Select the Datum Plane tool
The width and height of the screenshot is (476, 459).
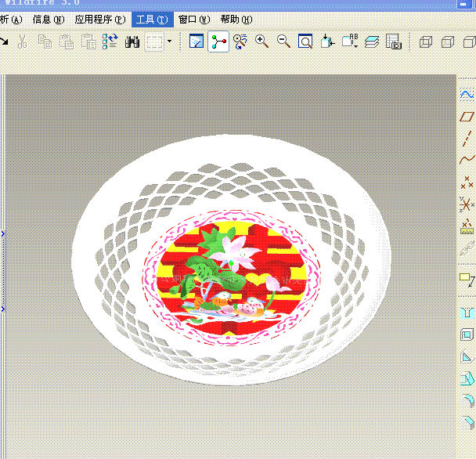tap(467, 117)
